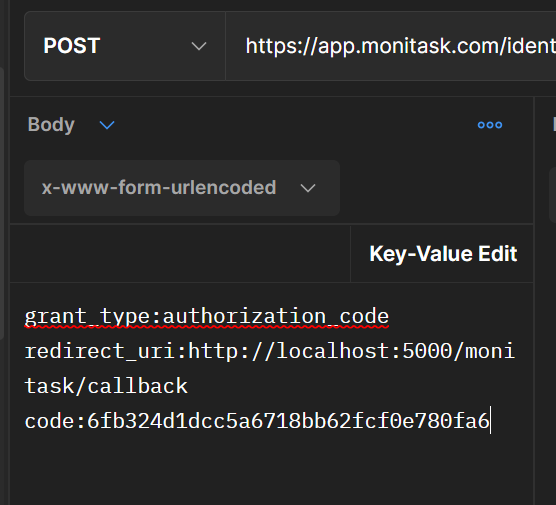Expand the Body tab dropdown arrow
Viewport: 556px width, 505px height.
pyautogui.click(x=107, y=125)
